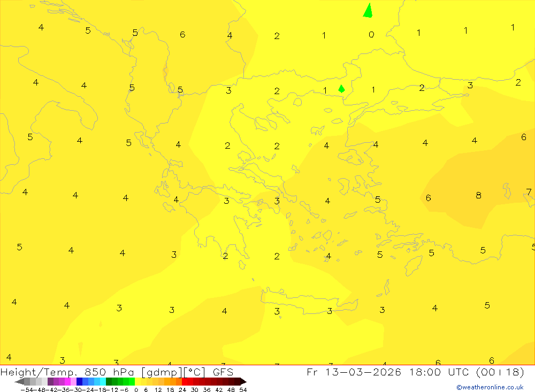The image size is (535, 392).
Task: Click the map temperature value 8 over Turkey
Action: (478, 195)
